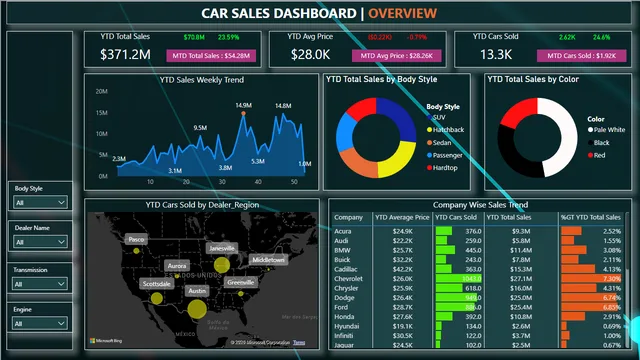
Task: Click the Aurora map label
Action: click(x=177, y=266)
